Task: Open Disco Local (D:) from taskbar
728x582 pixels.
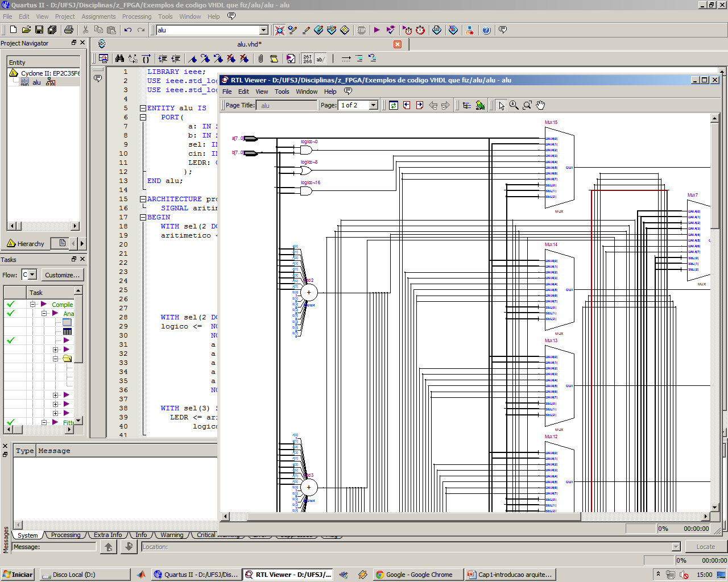Action: click(x=85, y=575)
